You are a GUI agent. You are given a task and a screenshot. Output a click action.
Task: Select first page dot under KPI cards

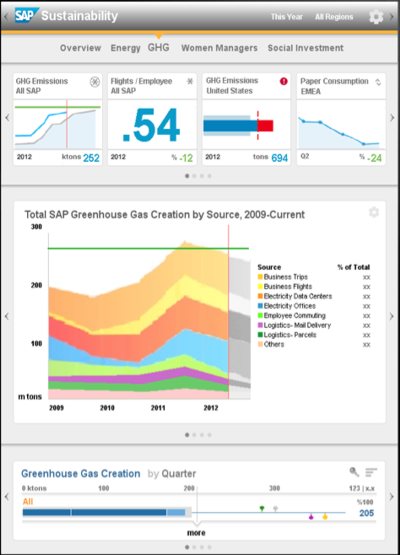pos(187,176)
